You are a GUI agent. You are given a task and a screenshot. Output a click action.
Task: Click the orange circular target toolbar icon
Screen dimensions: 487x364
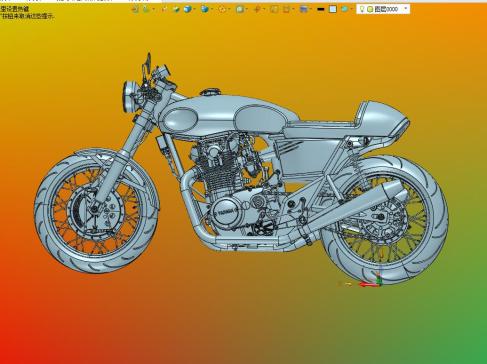[x=222, y=9]
